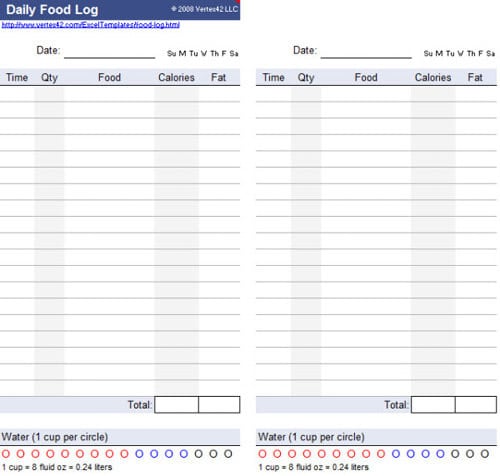Click the Food column header on right log
This screenshot has height=476, width=500.
[x=366, y=77]
